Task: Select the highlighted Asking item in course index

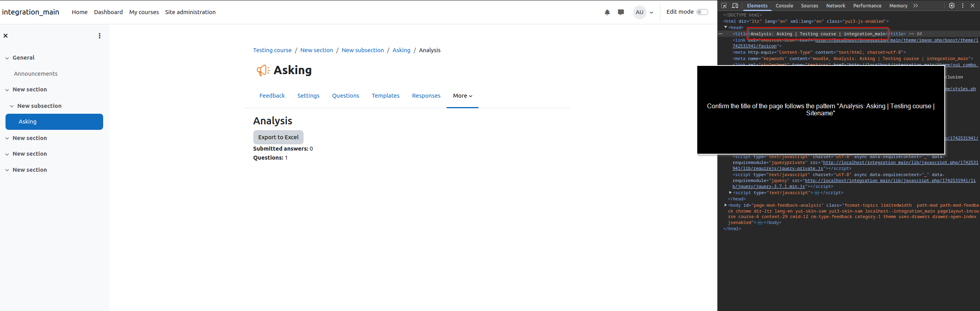Action: (x=54, y=122)
